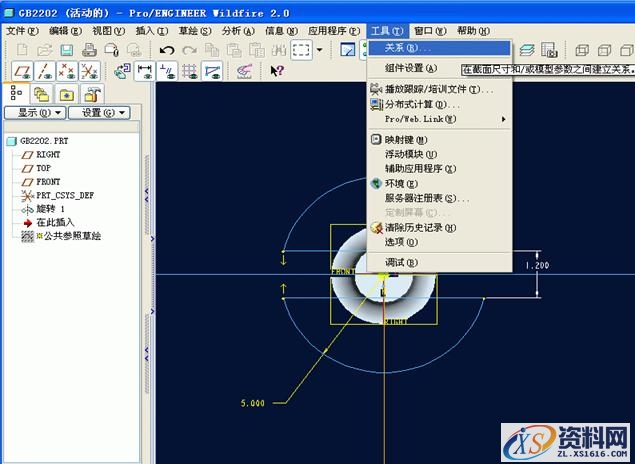Click the Open file folder icon

click(45, 50)
